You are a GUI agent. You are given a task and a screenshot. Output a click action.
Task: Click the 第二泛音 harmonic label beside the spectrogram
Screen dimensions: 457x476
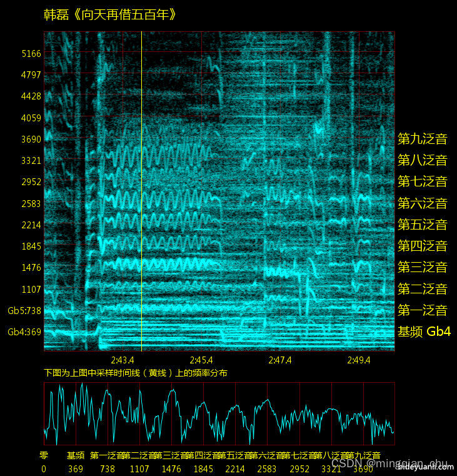[x=423, y=289]
